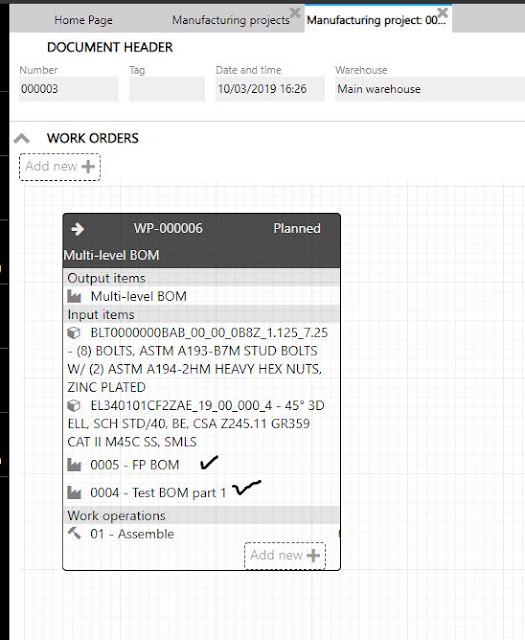Close the Manufacturing project 00... tab
The width and height of the screenshot is (525, 640).
click(x=442, y=13)
